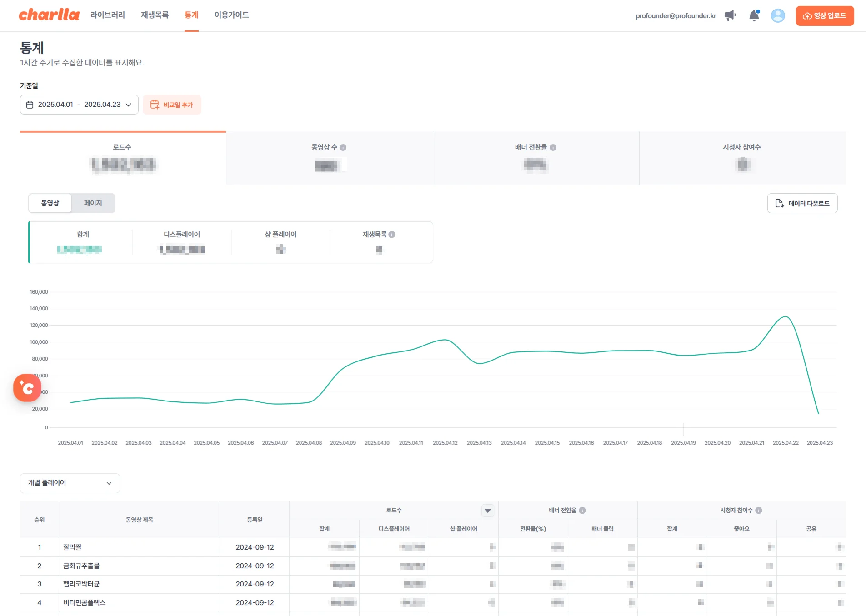Screen dimensions: 866x616
Task: Click the 잘먹짤 video row
Action: [73, 547]
